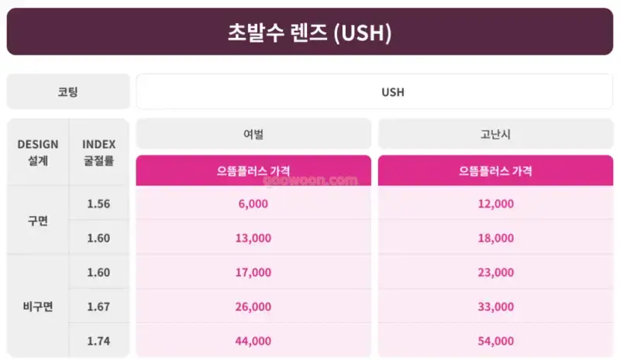The height and width of the screenshot is (364, 620).
Task: Select the 고난시 column header
Action: click(495, 133)
